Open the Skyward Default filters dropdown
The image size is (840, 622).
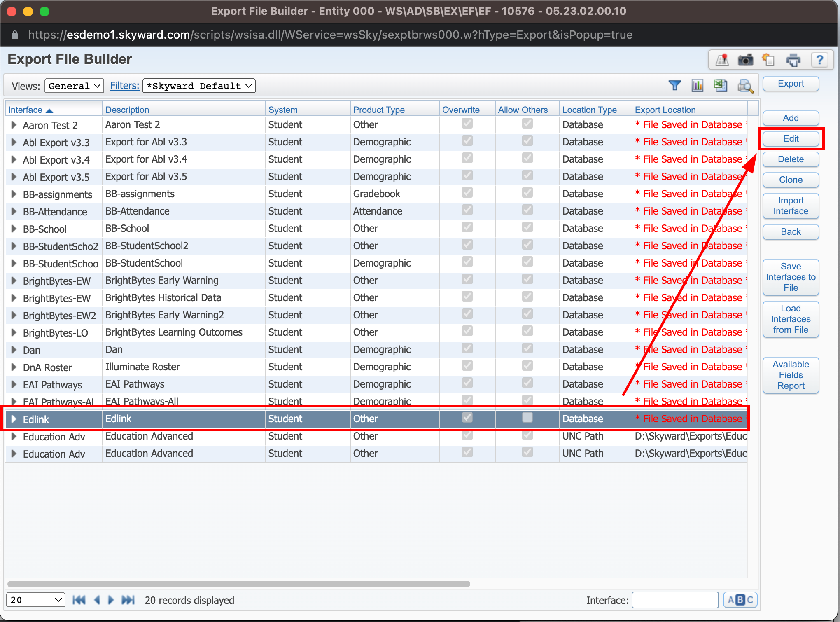199,86
